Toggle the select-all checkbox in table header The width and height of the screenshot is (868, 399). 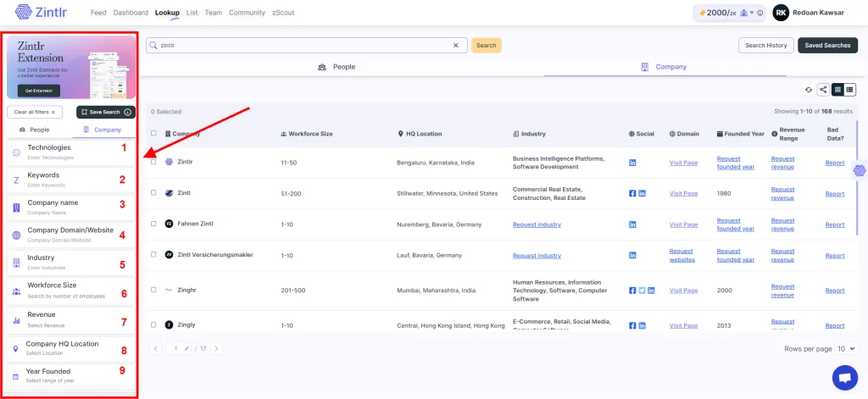(x=153, y=133)
